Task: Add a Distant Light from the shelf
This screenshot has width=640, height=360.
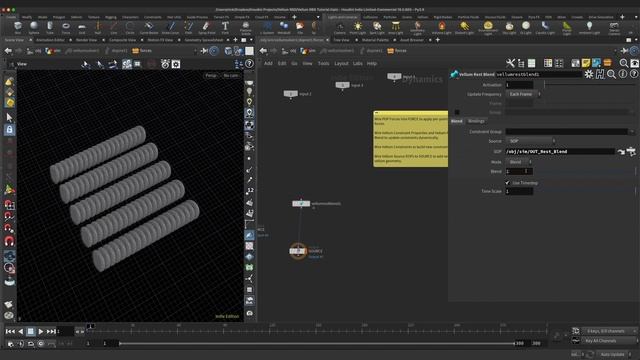Action: (x=464, y=28)
